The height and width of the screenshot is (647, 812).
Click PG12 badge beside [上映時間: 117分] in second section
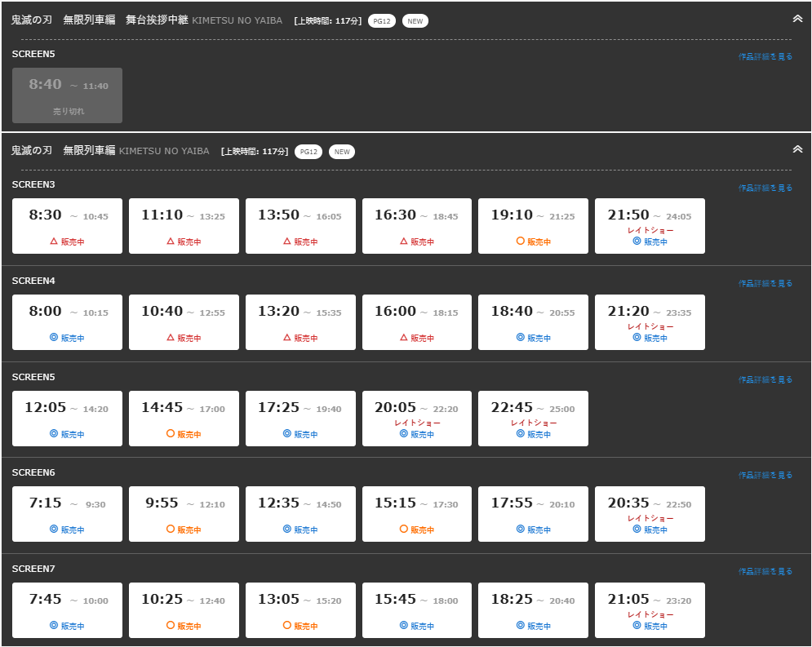click(308, 152)
